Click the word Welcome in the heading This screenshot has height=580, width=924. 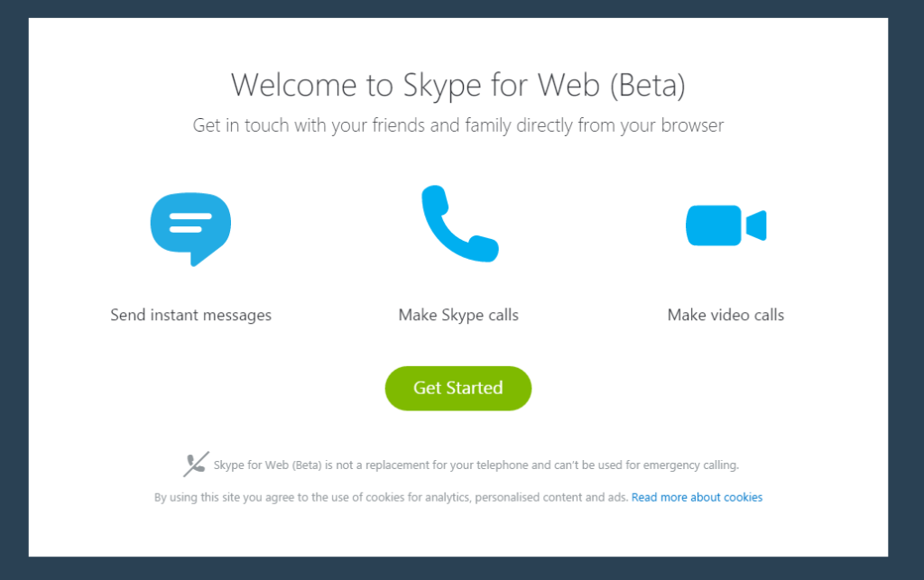coord(293,85)
